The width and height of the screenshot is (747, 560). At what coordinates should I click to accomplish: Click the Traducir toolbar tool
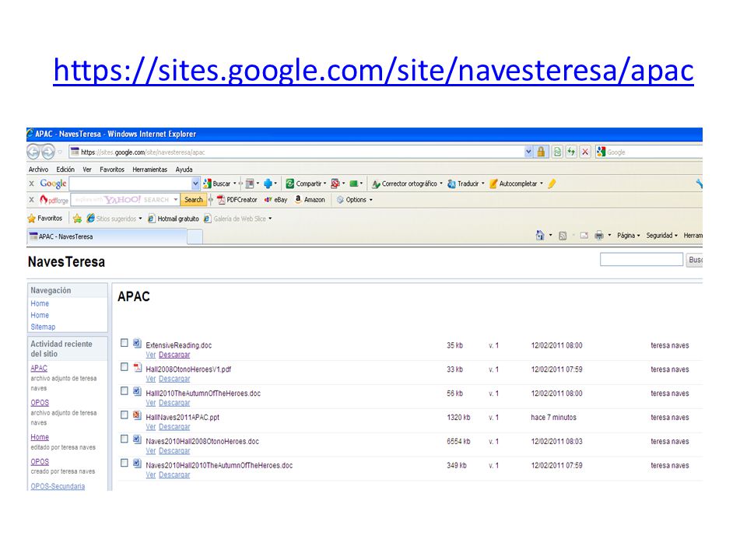(x=465, y=184)
